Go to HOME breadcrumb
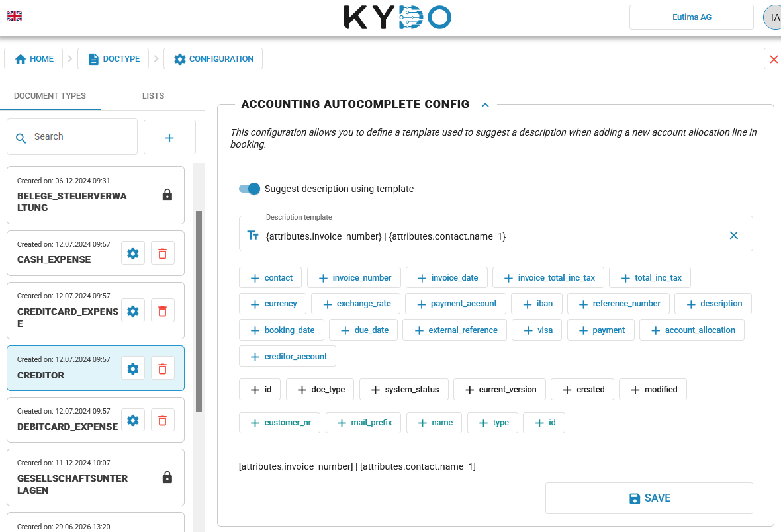The width and height of the screenshot is (781, 532). (33, 59)
